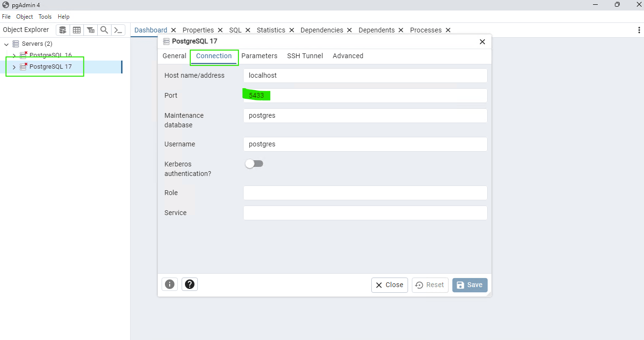Click the Filtered Rows toolbar icon
This screenshot has height=340, width=644.
(x=91, y=30)
